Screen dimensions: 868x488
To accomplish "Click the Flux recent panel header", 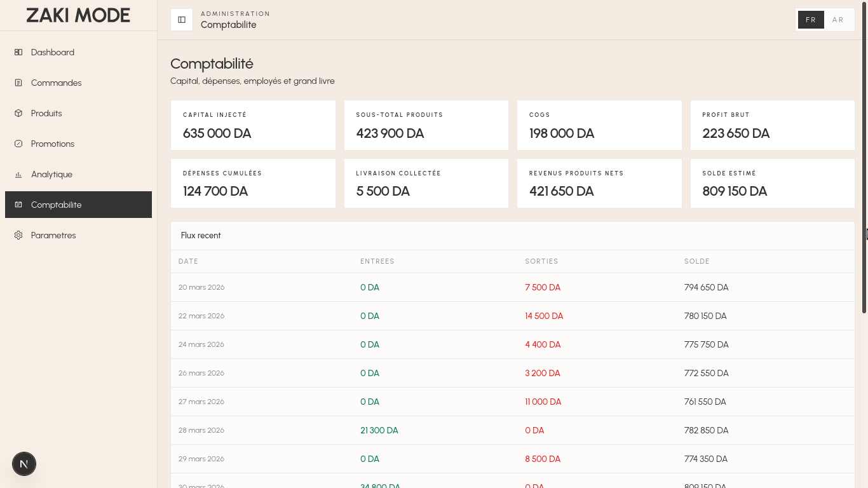I will click(x=201, y=235).
